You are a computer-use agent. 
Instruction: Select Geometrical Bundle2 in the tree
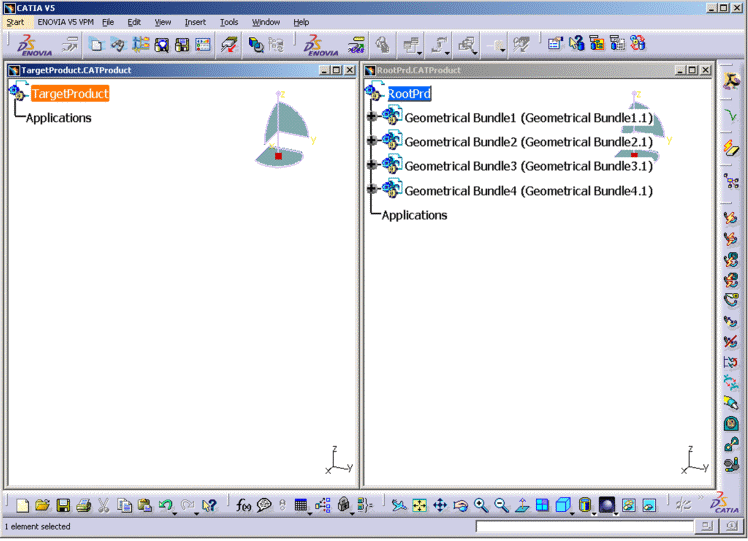pos(528,142)
